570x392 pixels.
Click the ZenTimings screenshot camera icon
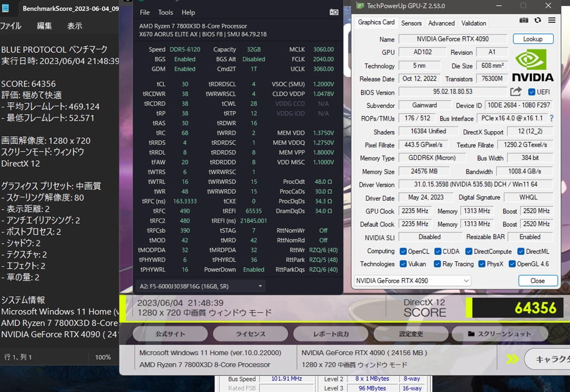(334, 12)
